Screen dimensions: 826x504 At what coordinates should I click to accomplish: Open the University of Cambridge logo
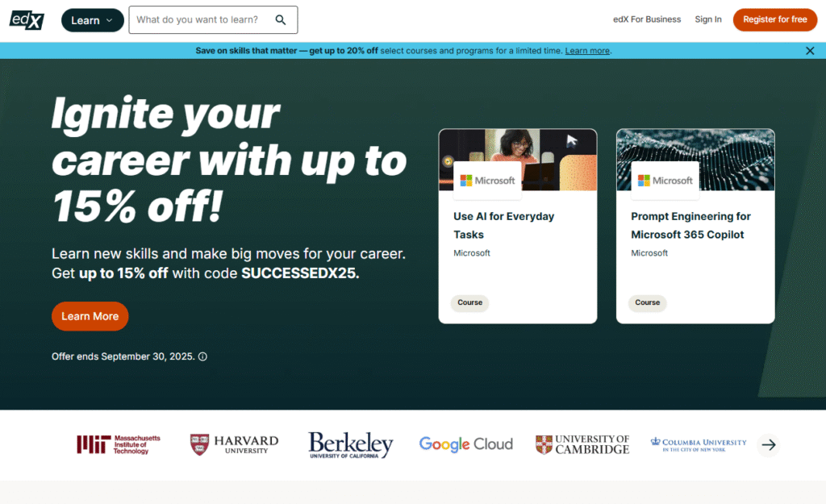582,444
